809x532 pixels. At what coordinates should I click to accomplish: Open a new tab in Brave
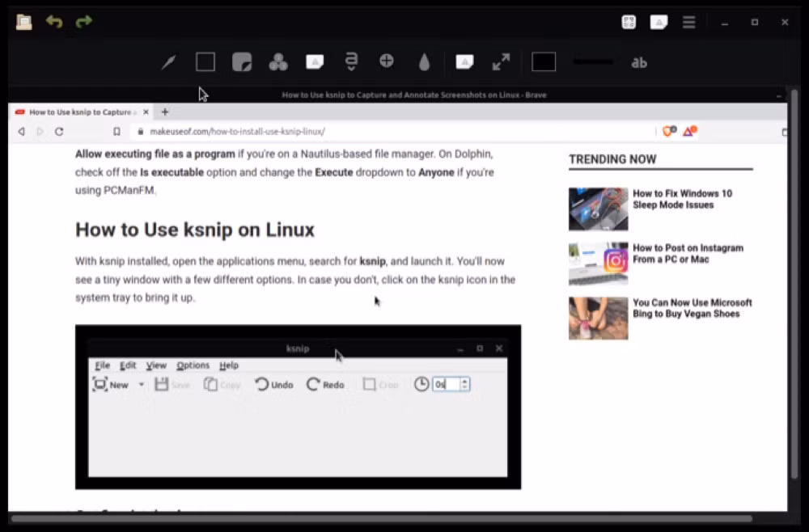[165, 112]
